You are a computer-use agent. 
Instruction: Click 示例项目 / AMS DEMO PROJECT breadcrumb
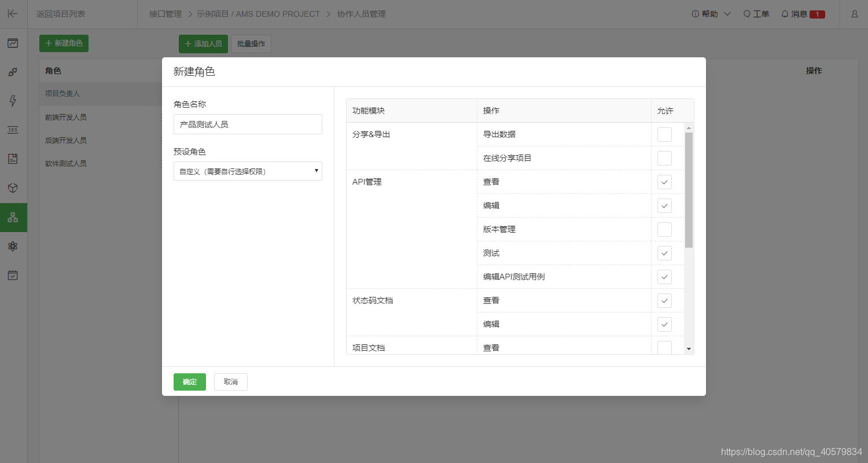pos(258,14)
